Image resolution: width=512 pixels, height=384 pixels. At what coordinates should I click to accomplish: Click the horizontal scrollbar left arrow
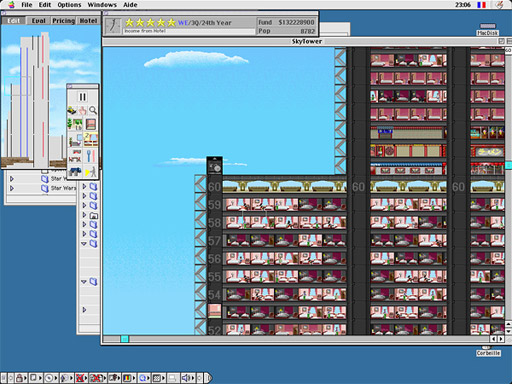[494, 339]
